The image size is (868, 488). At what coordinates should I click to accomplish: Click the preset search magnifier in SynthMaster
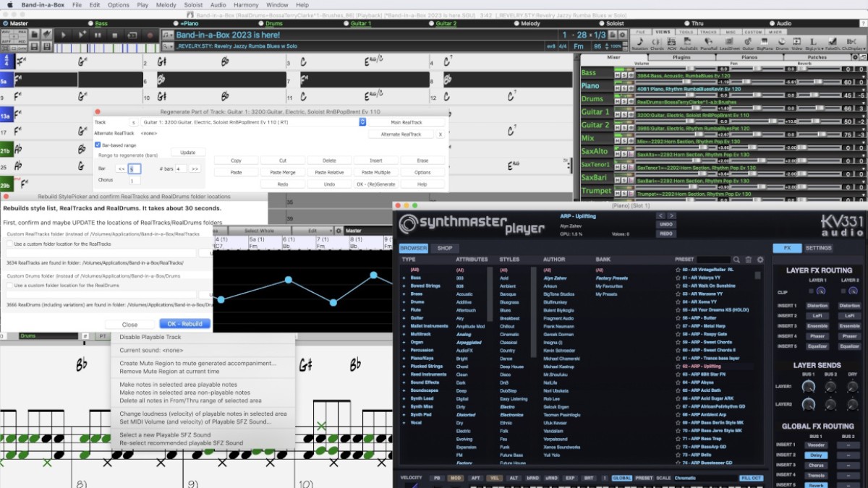pyautogui.click(x=737, y=260)
